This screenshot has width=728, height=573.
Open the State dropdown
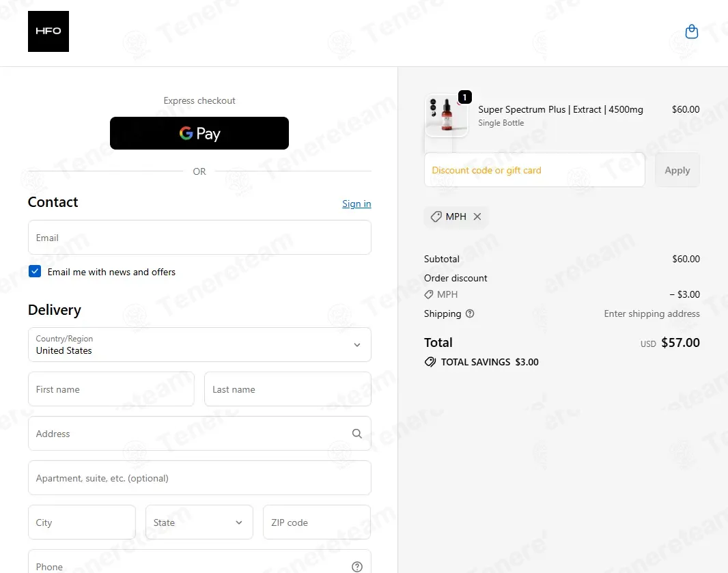point(199,522)
